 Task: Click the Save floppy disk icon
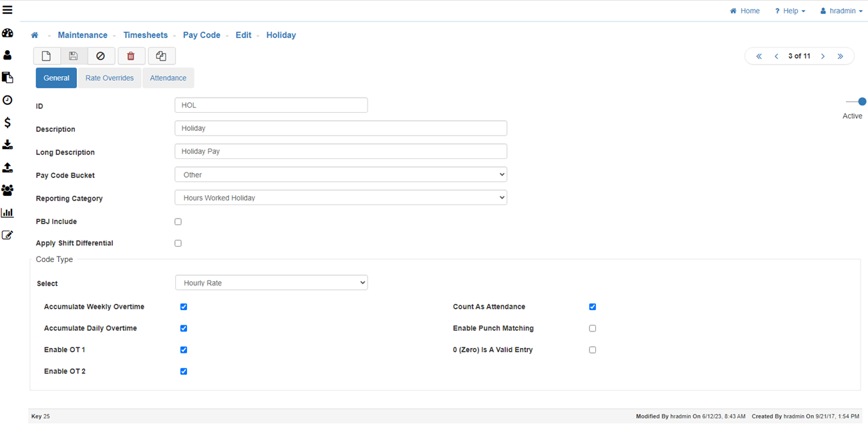click(x=74, y=56)
